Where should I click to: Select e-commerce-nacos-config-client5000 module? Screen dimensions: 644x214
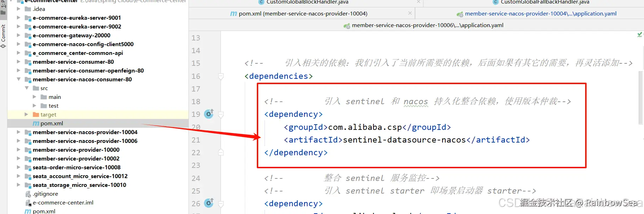click(83, 44)
